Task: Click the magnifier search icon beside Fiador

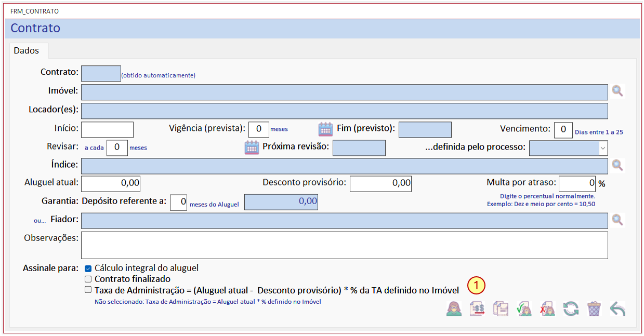Action: click(617, 220)
